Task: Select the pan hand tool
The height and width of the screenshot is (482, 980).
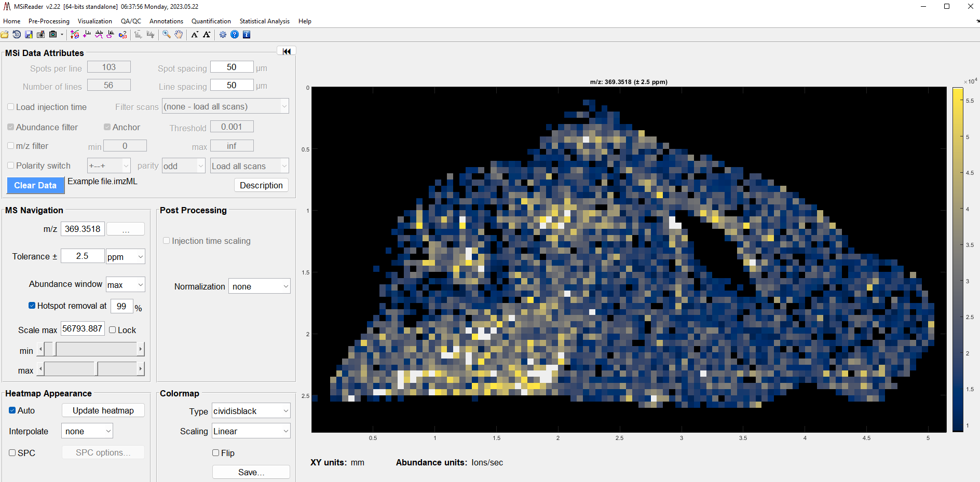Action: click(x=179, y=35)
